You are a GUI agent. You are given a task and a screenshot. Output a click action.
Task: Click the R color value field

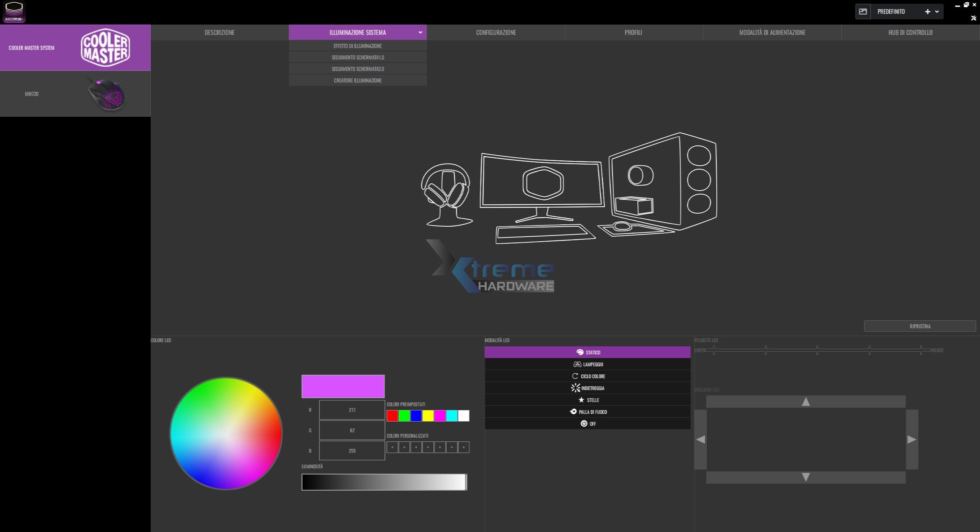click(352, 410)
